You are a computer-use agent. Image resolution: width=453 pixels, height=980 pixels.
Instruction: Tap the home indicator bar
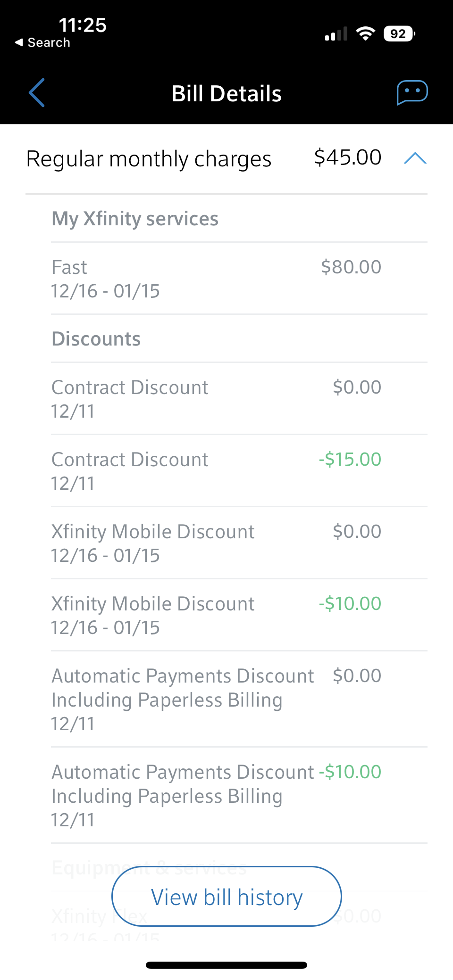coord(226,965)
